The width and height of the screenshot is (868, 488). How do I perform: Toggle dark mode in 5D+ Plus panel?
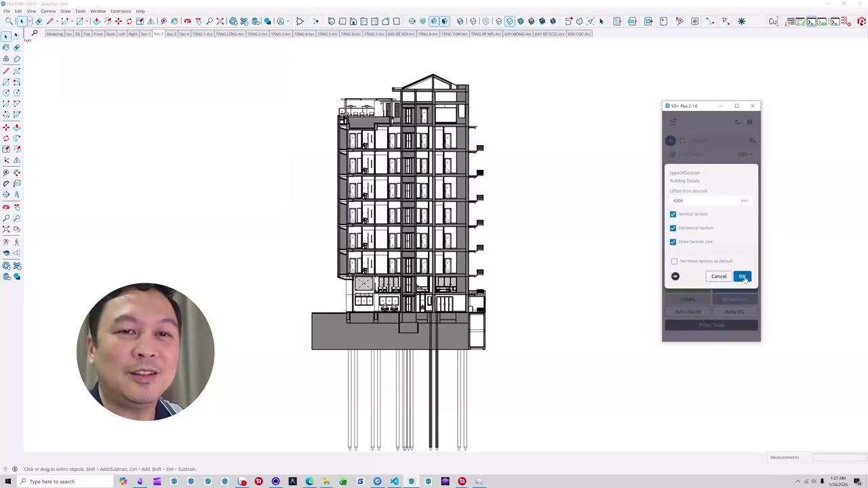[738, 122]
